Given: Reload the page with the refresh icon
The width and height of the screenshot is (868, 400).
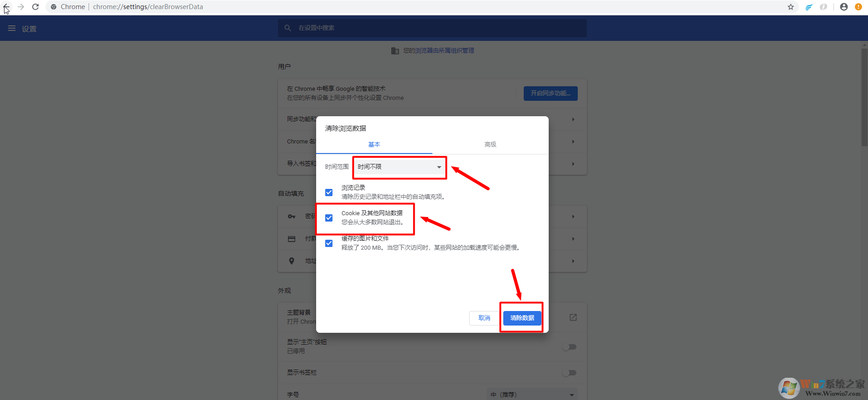Looking at the screenshot, I should pos(35,7).
